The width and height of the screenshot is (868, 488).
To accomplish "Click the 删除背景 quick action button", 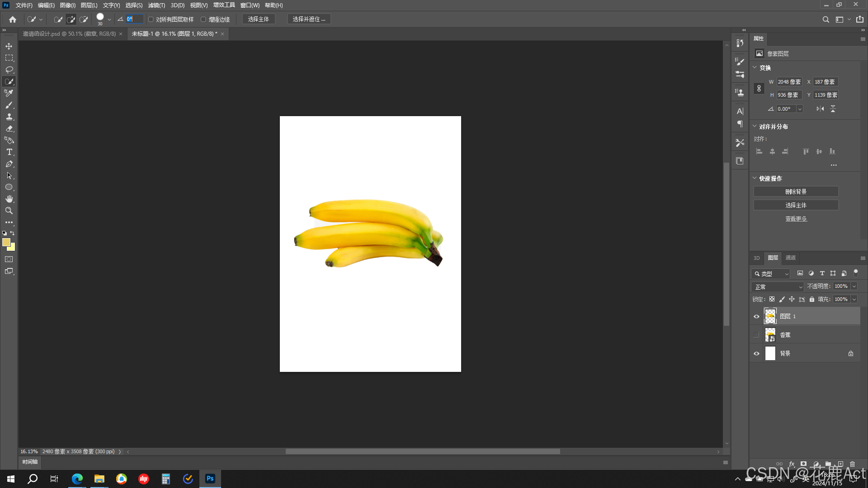I will tap(796, 192).
